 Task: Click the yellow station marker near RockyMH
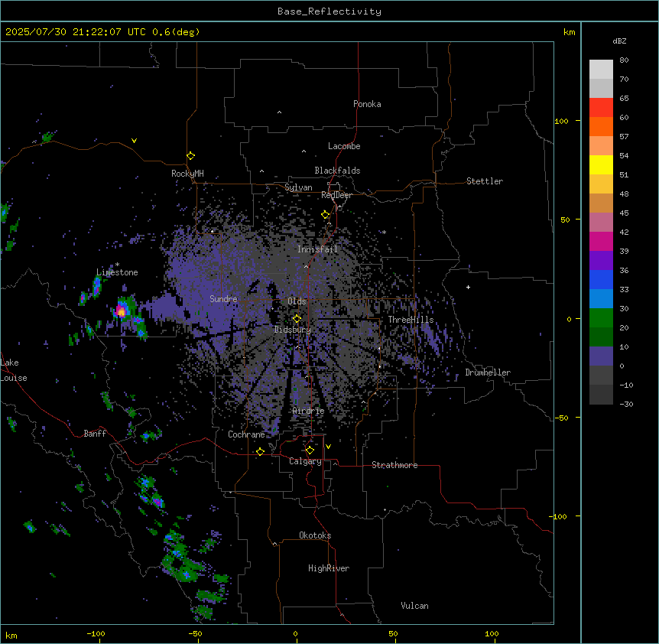click(191, 156)
